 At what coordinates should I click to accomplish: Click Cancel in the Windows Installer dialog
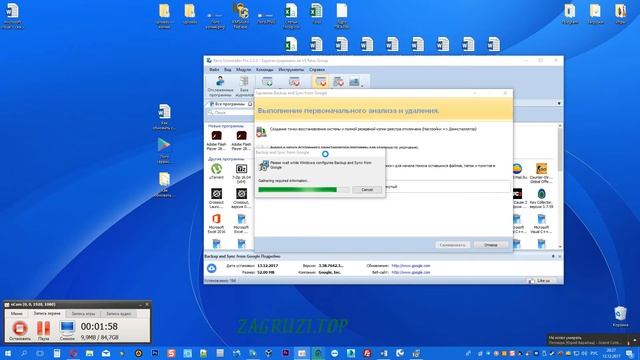pyautogui.click(x=367, y=190)
